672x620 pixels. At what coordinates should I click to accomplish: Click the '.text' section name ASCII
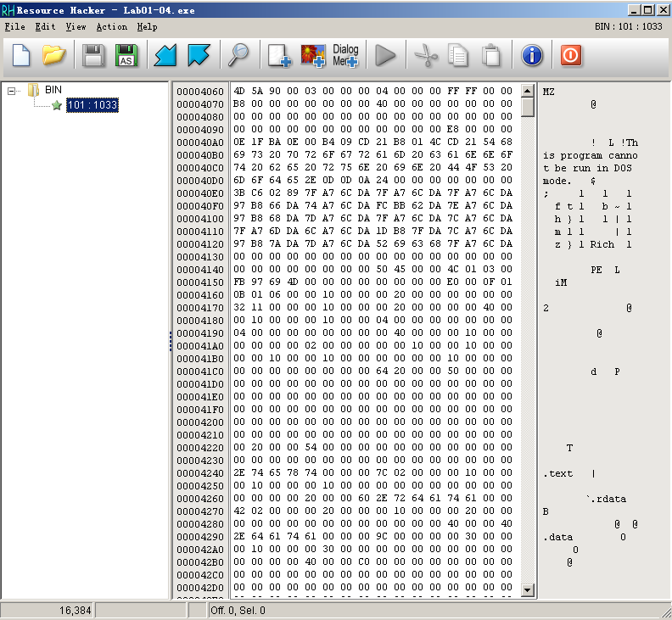tap(557, 473)
